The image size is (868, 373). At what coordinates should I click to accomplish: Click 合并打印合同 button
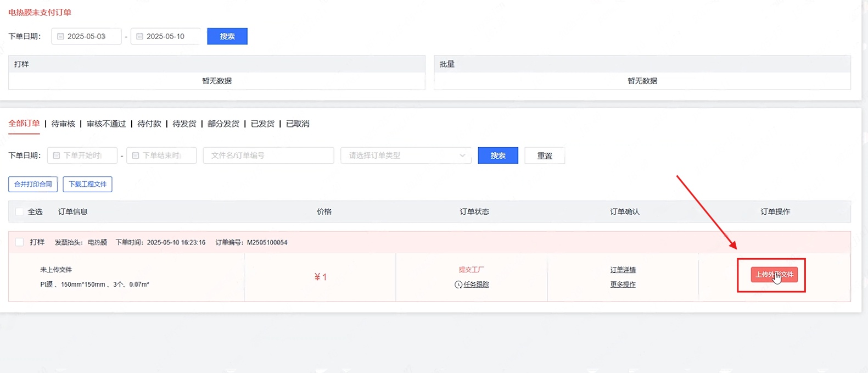tap(33, 184)
